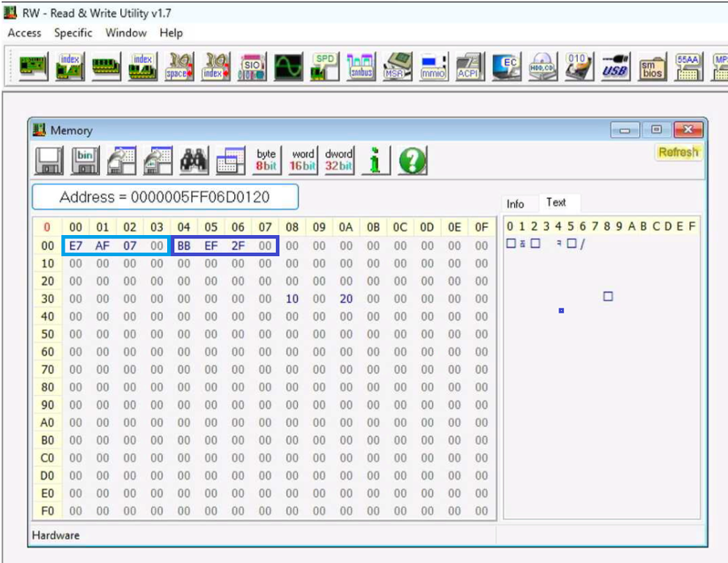The image size is (728, 563).
Task: Select the 20 byte cell in row 30
Action: 346,299
